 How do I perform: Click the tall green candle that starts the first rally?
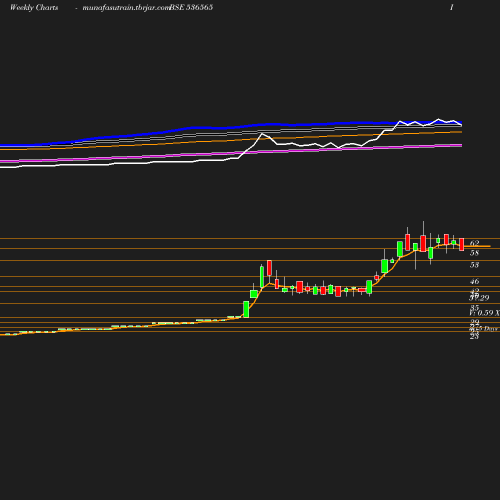[246, 309]
